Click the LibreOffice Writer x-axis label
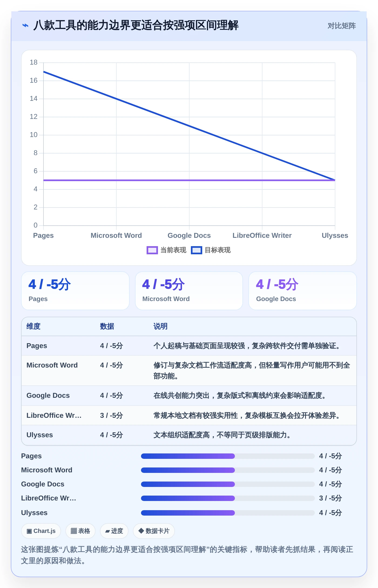This screenshot has height=588, width=378. (262, 236)
